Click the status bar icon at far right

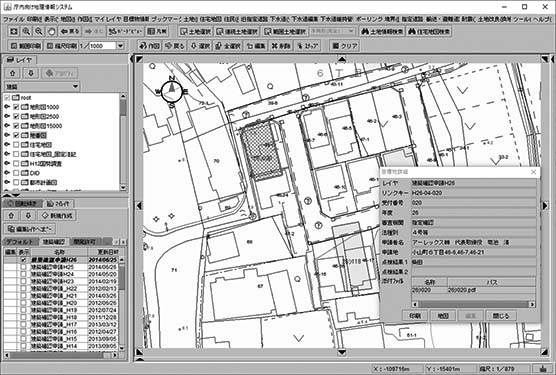pos(543,369)
